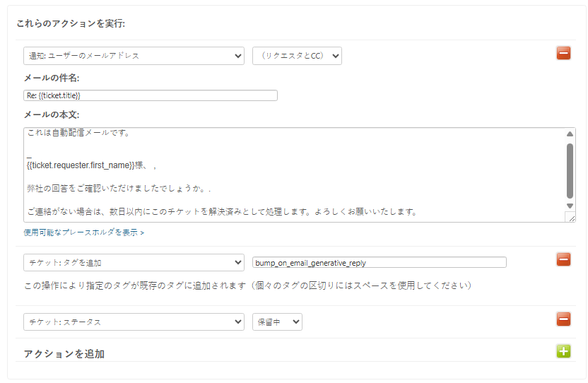
Task: Expand the (リクエスタとCC) recipient dropdown
Action: (x=297, y=56)
